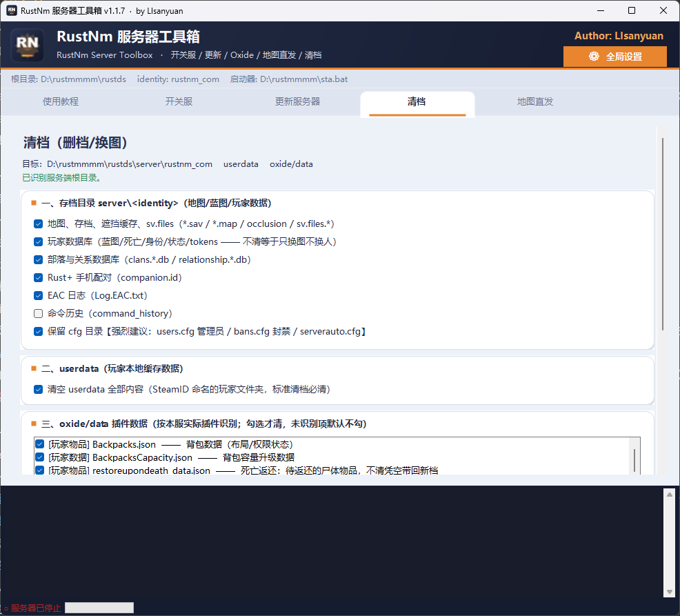The width and height of the screenshot is (680, 616).
Task: Click the progress bar beside server status
Action: [x=99, y=608]
